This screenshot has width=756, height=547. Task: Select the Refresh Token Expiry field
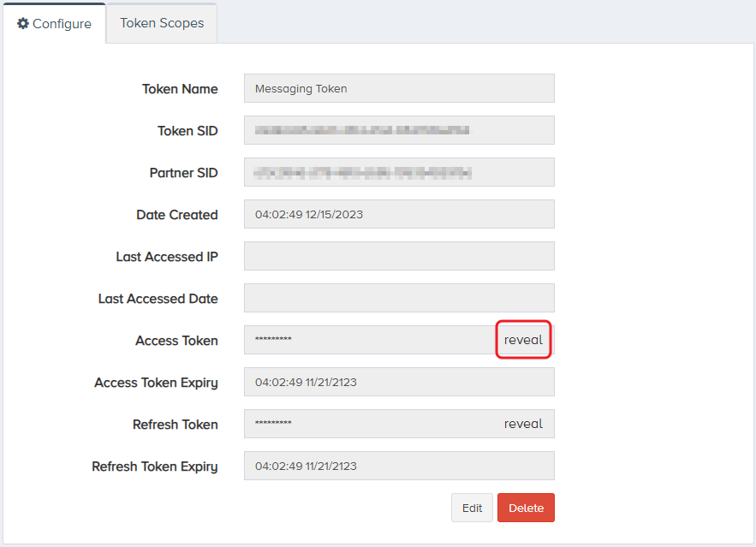[x=399, y=466]
